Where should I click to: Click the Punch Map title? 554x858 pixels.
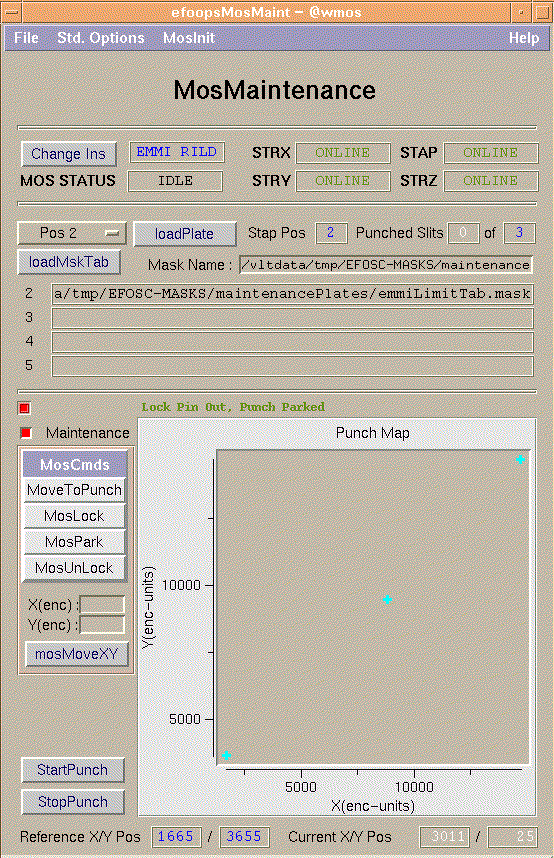tap(372, 433)
